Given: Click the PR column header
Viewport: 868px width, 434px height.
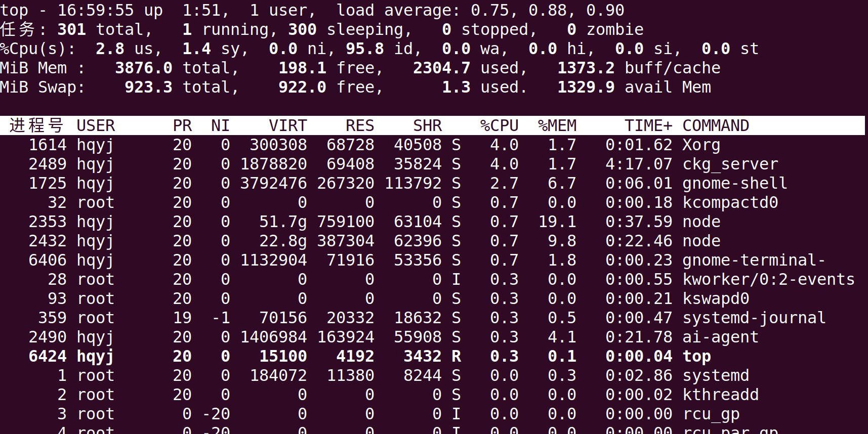Looking at the screenshot, I should click(x=182, y=125).
